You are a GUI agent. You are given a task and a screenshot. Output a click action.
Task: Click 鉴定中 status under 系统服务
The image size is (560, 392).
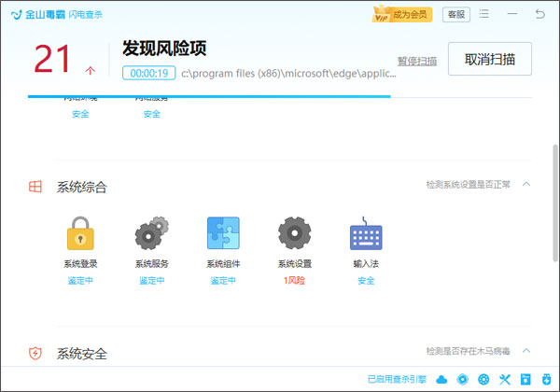152,281
